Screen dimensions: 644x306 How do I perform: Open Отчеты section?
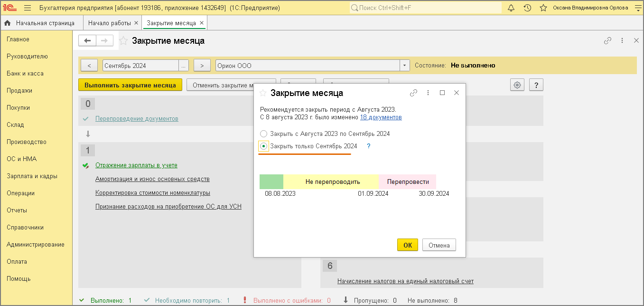[17, 210]
